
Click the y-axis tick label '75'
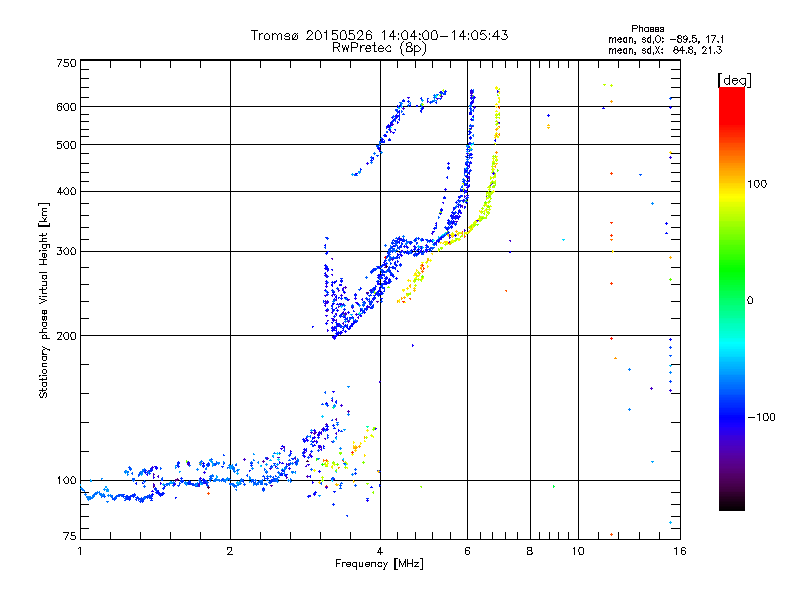pos(70,536)
